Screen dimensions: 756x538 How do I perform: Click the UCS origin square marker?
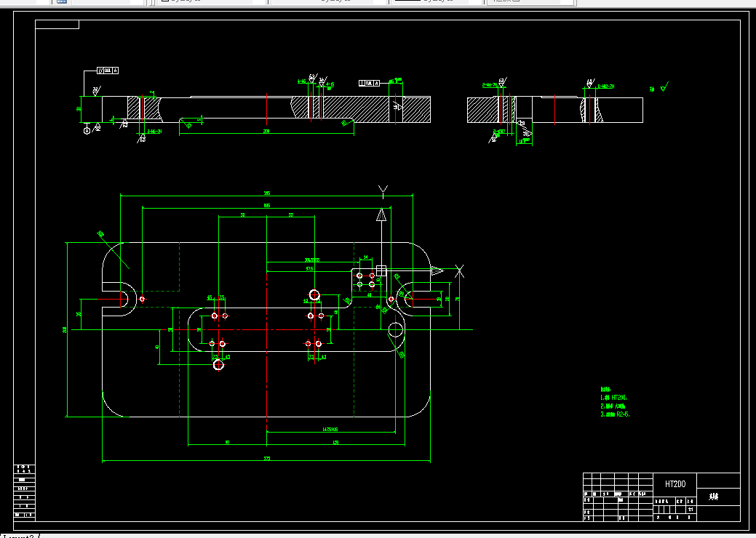tap(381, 270)
